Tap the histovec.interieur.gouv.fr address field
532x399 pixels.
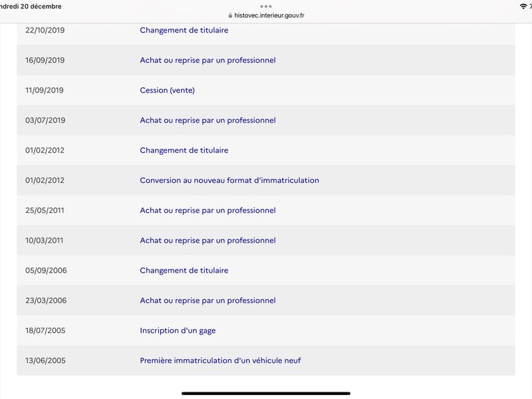point(266,15)
